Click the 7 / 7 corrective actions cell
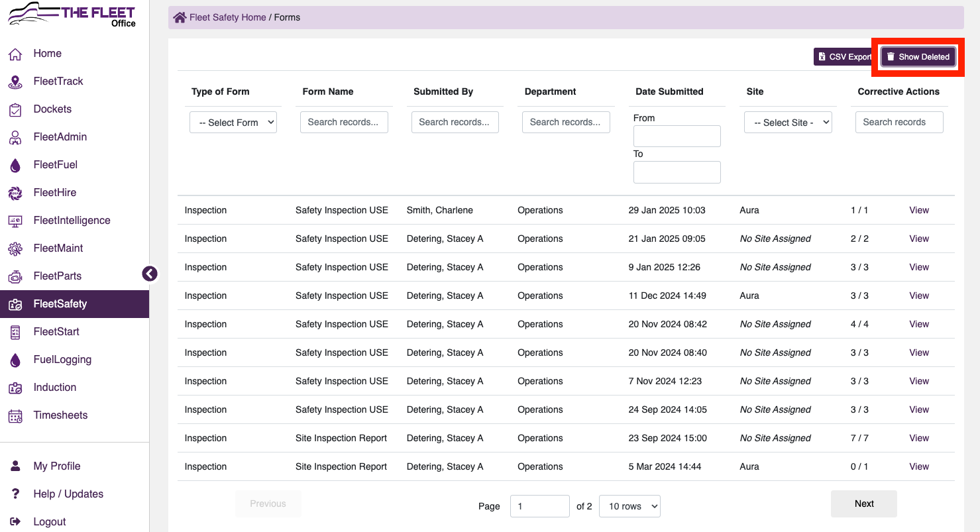This screenshot has height=532, width=980. (x=859, y=439)
